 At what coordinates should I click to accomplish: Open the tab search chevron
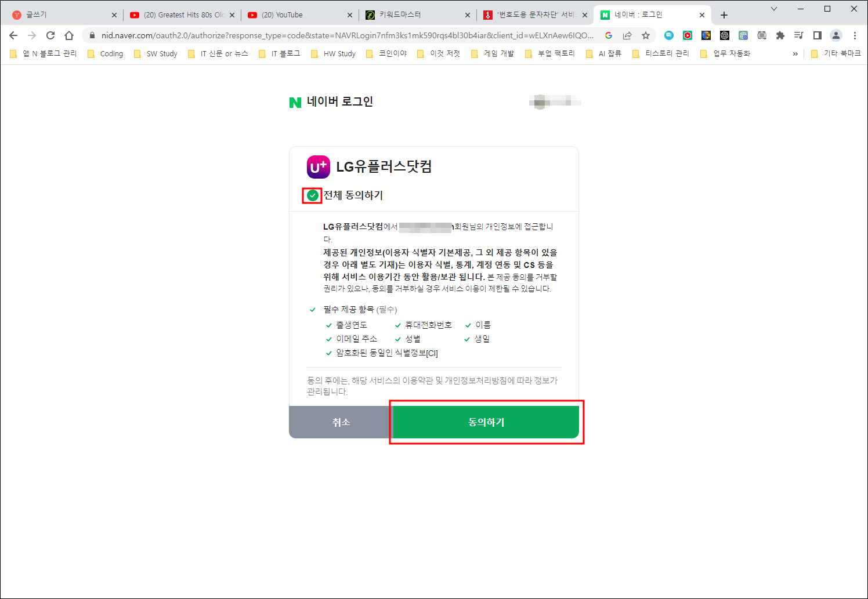click(773, 9)
